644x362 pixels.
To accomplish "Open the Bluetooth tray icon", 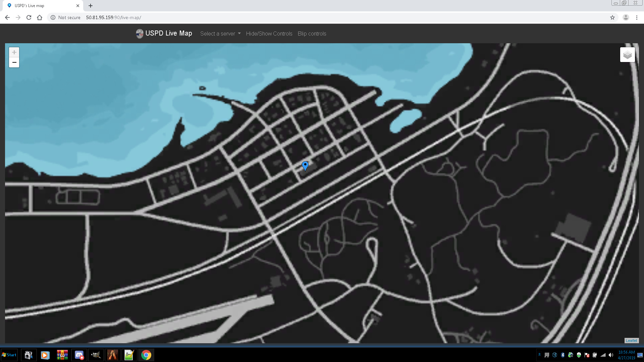I will 562,355.
